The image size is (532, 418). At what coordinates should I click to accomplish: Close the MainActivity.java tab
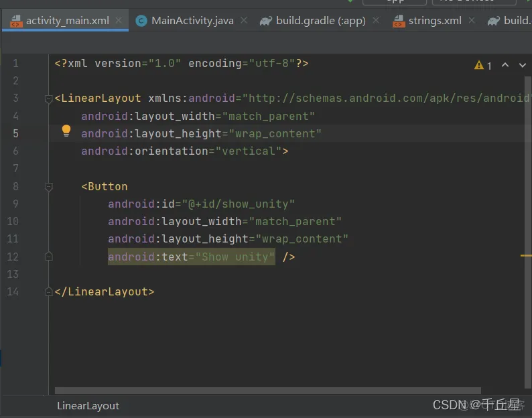[244, 20]
